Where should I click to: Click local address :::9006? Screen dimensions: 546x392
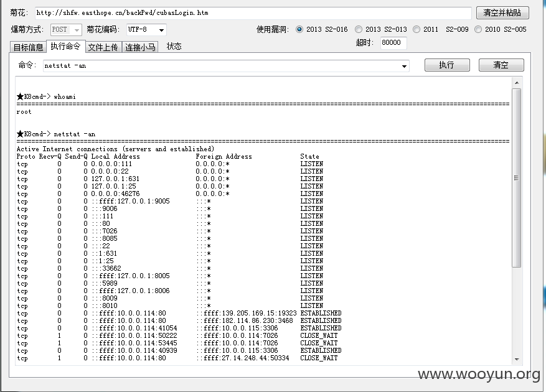[105, 208]
